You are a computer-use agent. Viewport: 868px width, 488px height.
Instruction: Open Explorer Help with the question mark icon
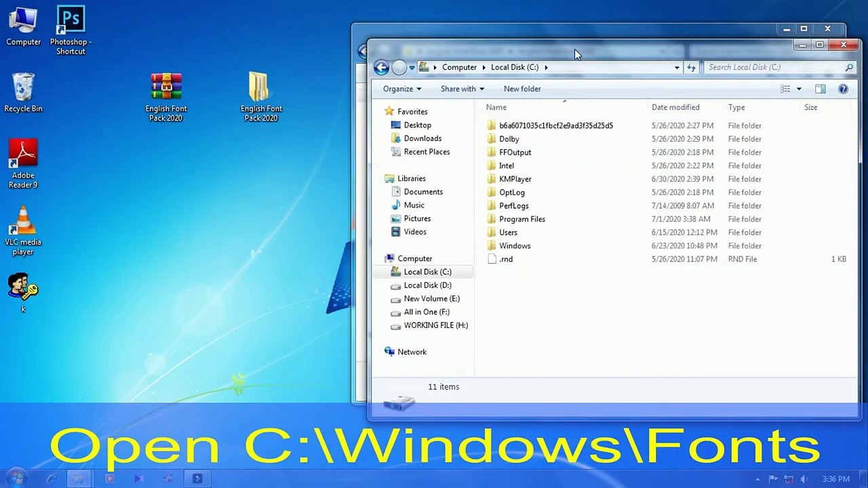[843, 89]
